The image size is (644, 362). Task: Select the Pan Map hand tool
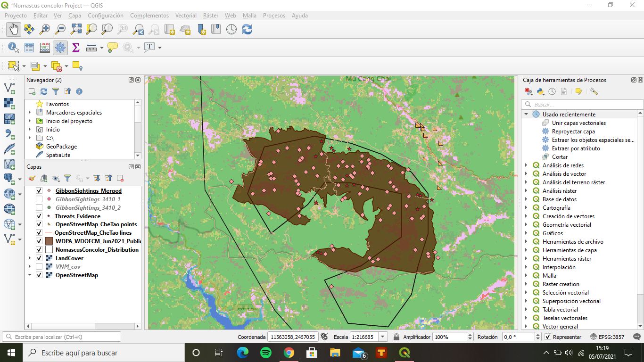[x=14, y=29]
